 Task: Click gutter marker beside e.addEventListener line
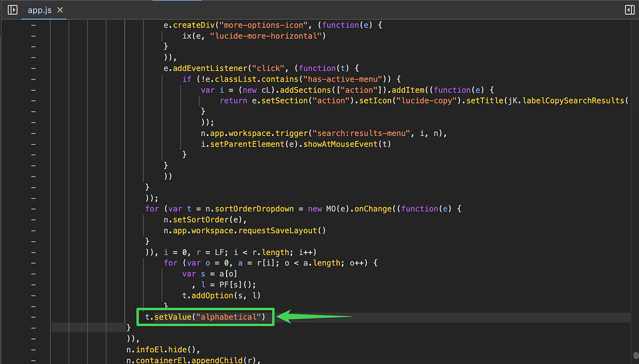(32, 68)
